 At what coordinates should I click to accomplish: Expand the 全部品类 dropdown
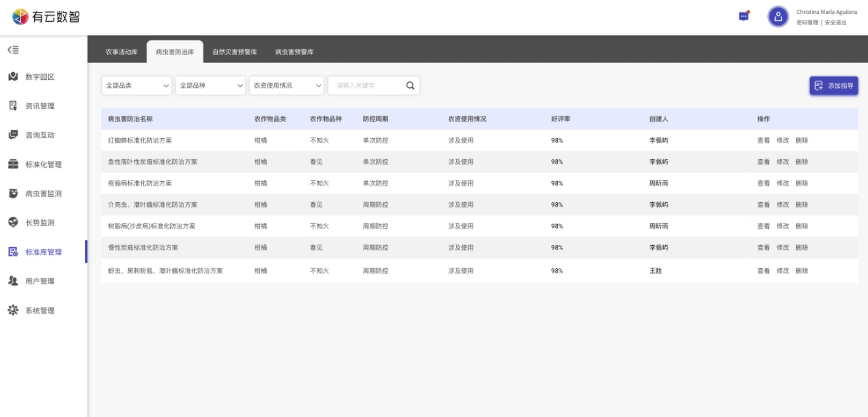point(136,85)
